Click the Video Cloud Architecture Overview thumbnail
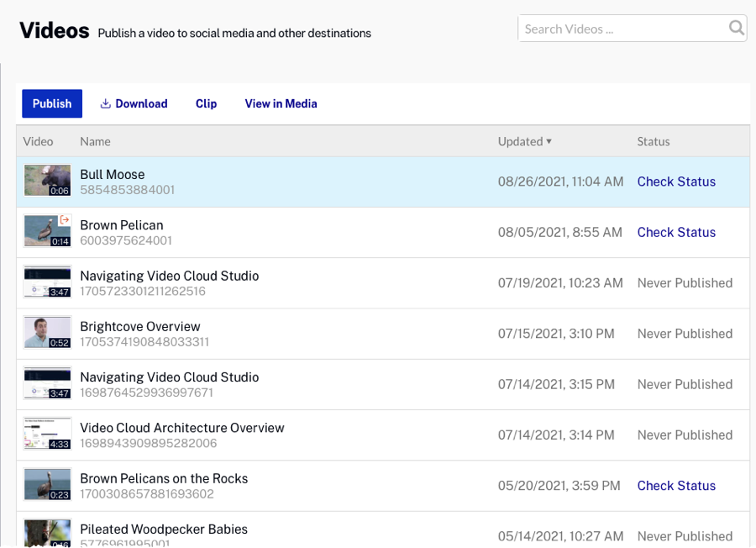Screen dimensions: 756x548 (x=47, y=435)
